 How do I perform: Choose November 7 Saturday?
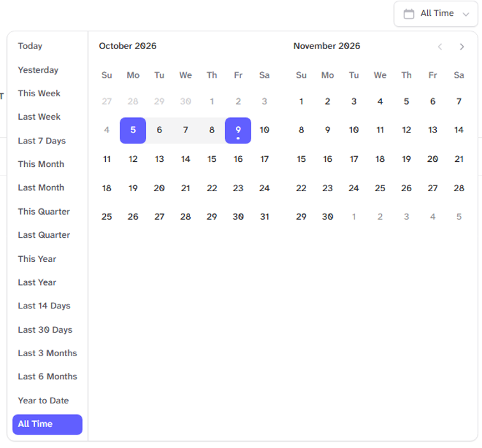pos(458,101)
